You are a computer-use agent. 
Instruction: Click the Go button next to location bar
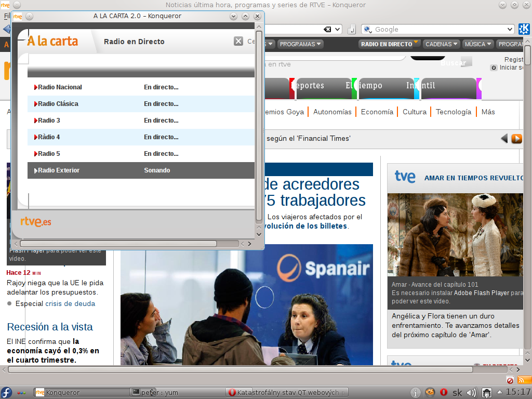(x=352, y=30)
